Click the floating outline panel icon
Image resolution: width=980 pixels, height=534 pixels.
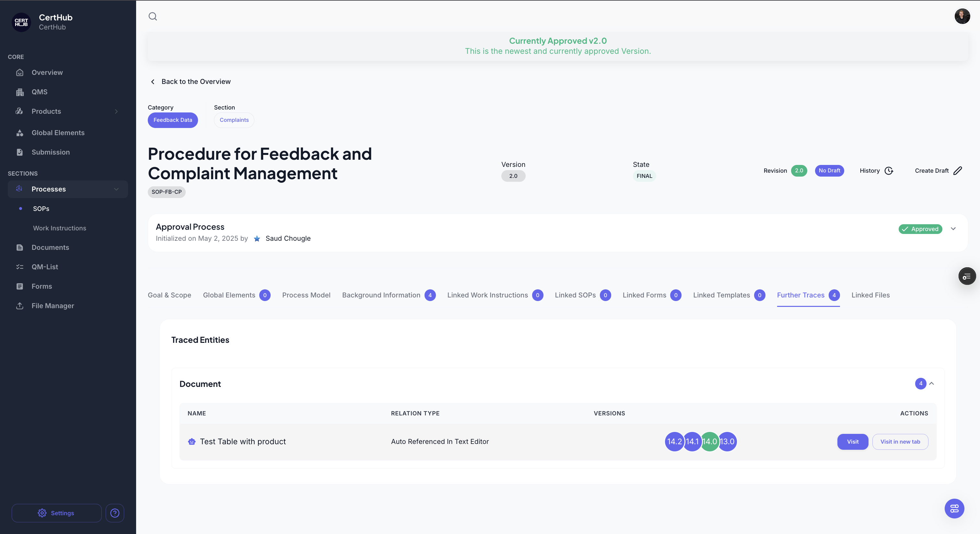(967, 276)
